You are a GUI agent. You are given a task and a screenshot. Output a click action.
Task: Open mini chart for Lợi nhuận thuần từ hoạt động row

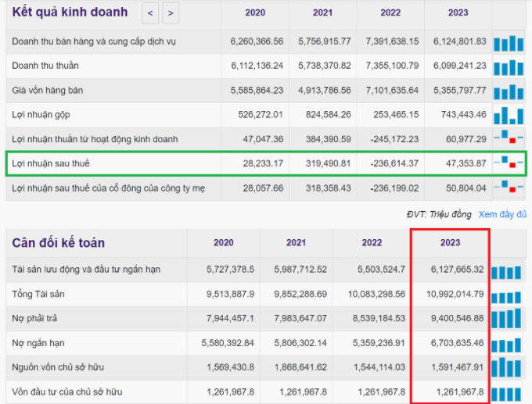pos(509,138)
